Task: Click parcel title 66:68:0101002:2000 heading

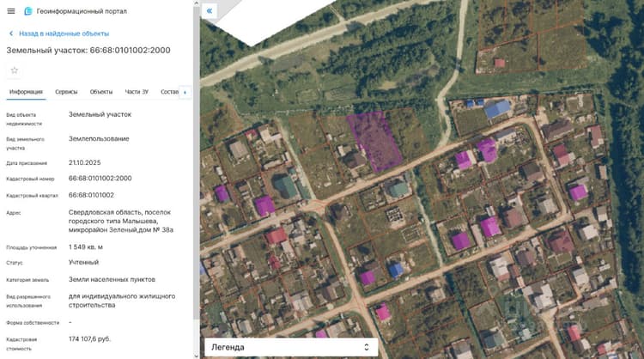Action: coord(88,50)
